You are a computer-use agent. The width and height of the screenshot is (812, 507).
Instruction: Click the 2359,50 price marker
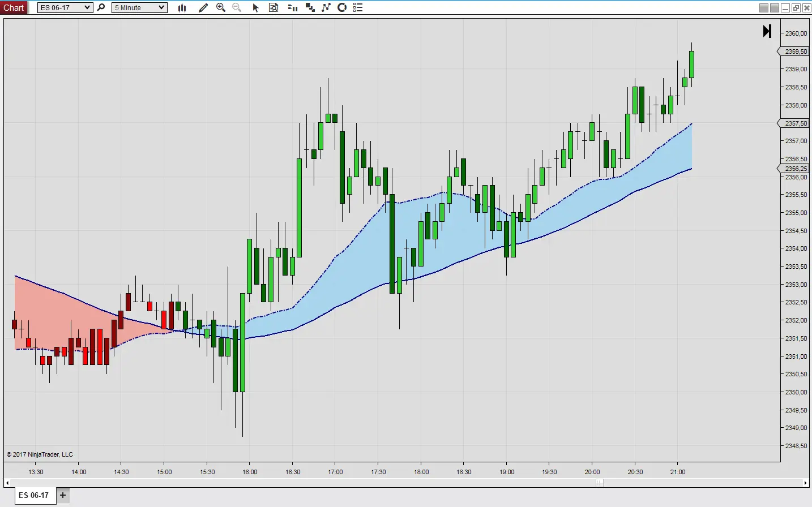[793, 51]
